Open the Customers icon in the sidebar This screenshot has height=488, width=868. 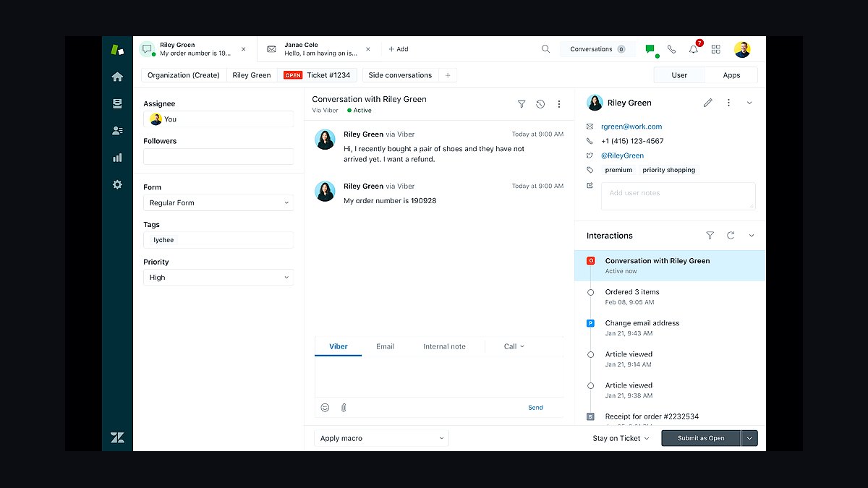tap(117, 130)
